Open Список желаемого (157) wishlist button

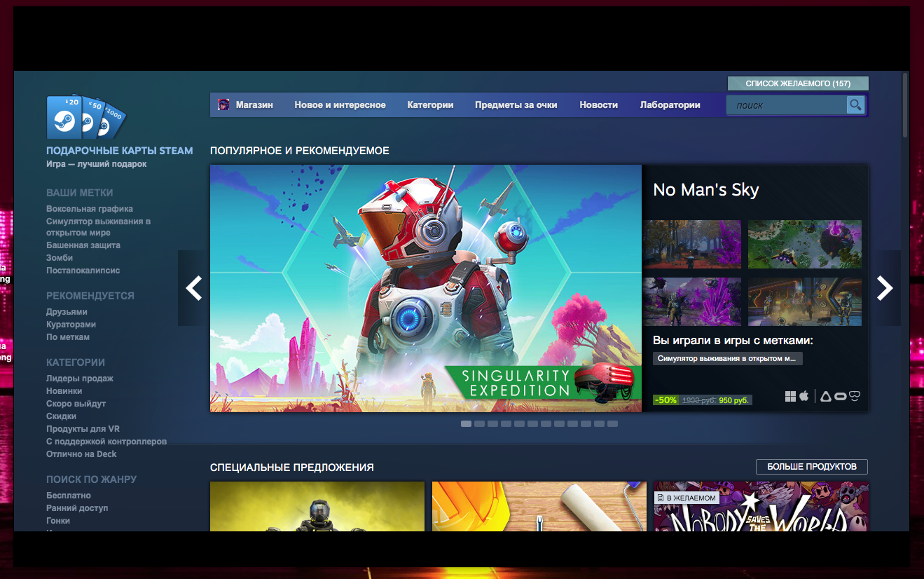pyautogui.click(x=798, y=83)
